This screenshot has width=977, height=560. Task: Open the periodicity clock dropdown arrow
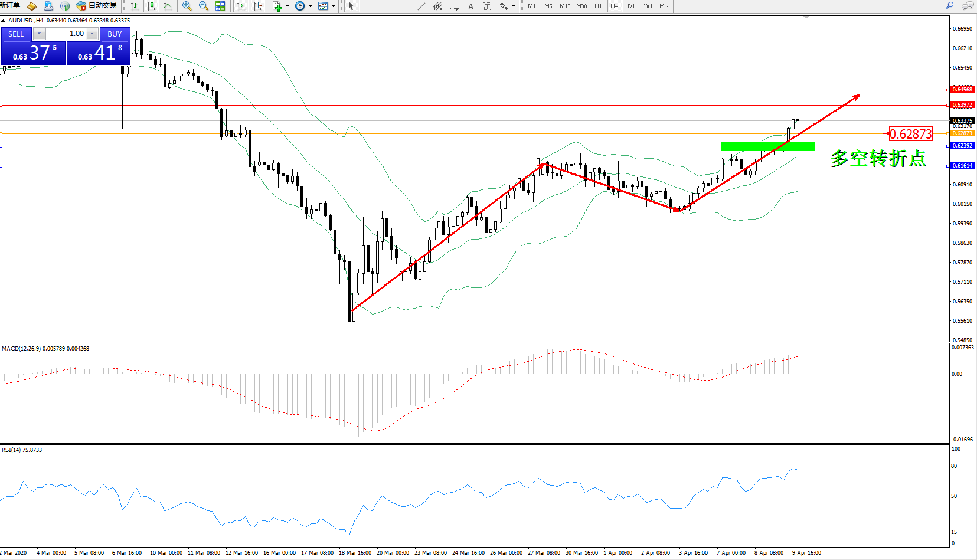coord(310,6)
